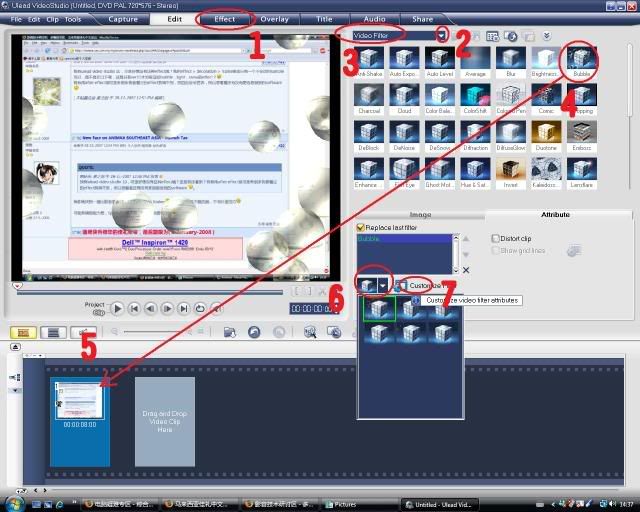
Task: Click the Play button under preview
Action: pos(117,309)
